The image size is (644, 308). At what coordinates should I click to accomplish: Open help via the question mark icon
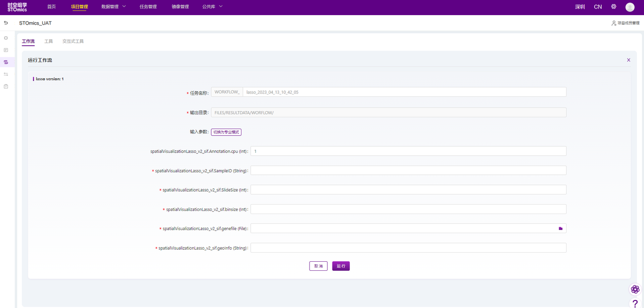(635, 303)
